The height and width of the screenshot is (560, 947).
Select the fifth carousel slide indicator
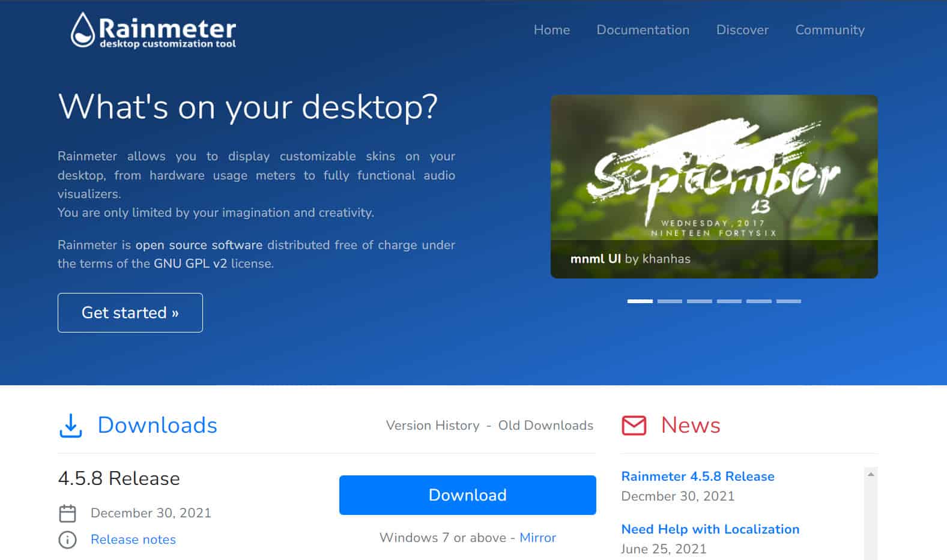click(759, 301)
